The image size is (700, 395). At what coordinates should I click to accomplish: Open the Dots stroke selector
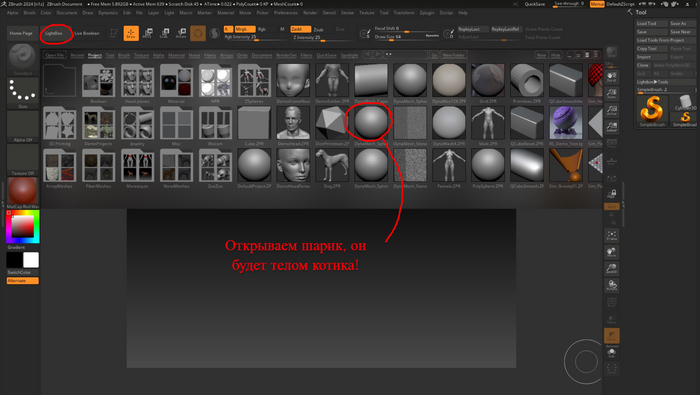click(x=22, y=93)
